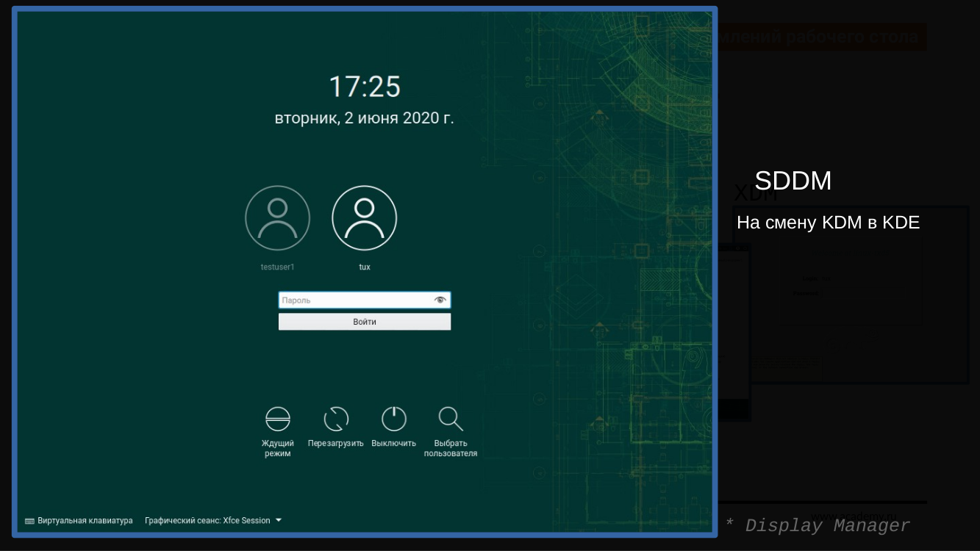The image size is (980, 551).
Task: Click the circular power slider on Выключить
Action: pyautogui.click(x=393, y=418)
